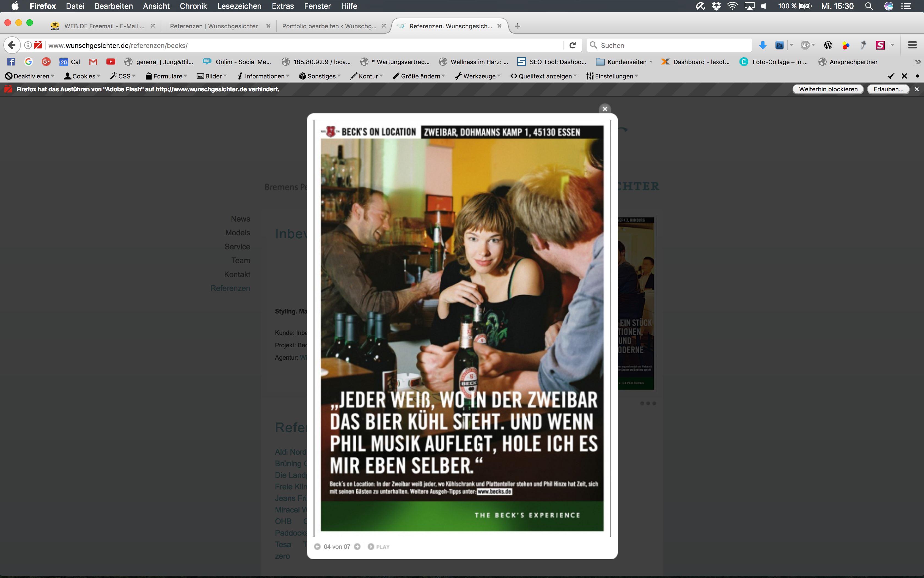This screenshot has width=924, height=578.
Task: Open Cookies web developer dropdown
Action: click(x=82, y=76)
